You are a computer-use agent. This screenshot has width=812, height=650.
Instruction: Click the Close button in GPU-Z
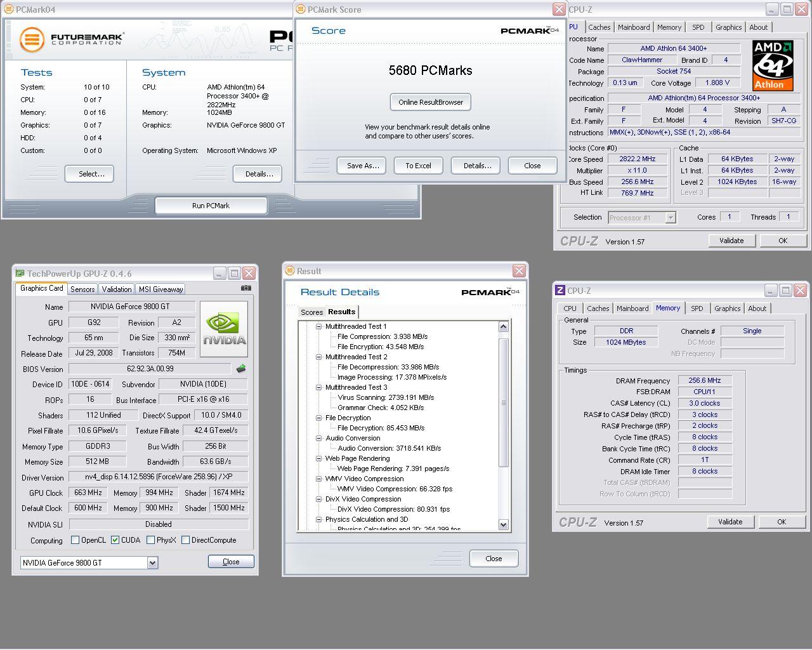(x=231, y=562)
